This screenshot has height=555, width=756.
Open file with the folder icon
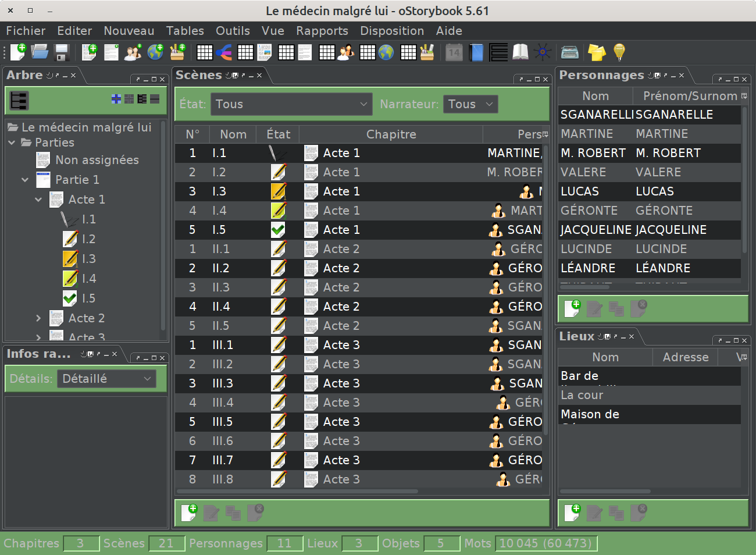point(40,52)
